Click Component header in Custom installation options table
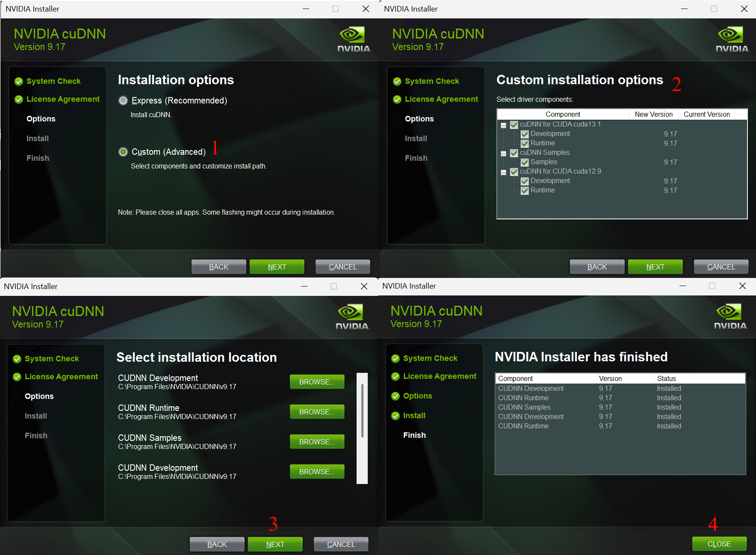The width and height of the screenshot is (756, 555). tap(563, 114)
